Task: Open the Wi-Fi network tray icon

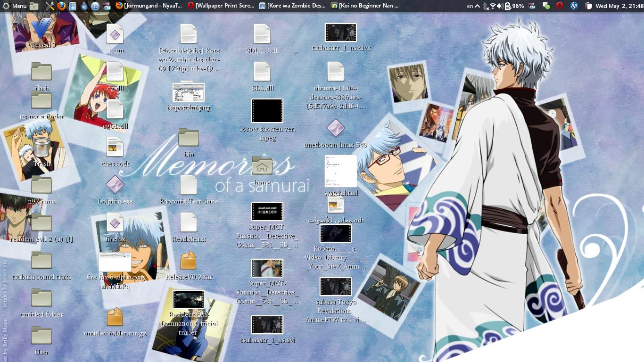Action: pyautogui.click(x=493, y=6)
